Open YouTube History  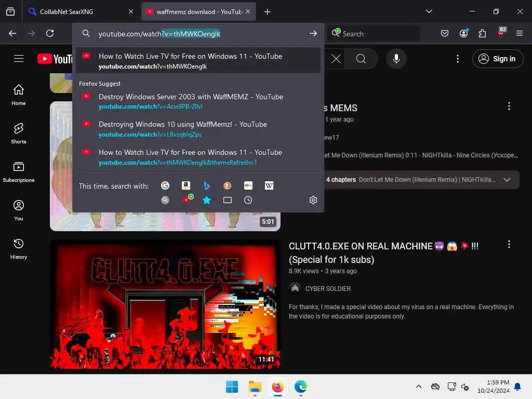click(19, 249)
